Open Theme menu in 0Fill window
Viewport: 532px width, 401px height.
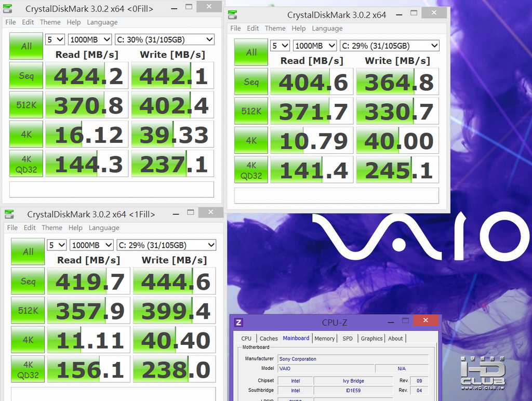[50, 22]
